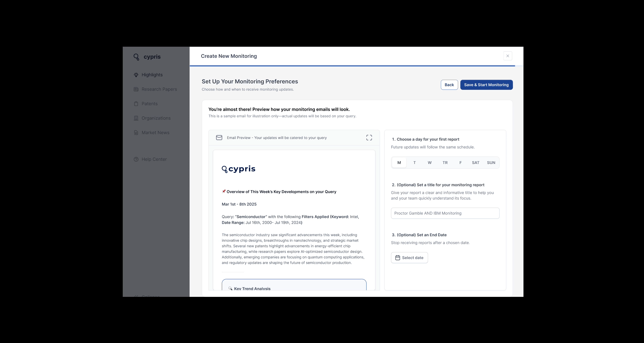Click Save & Start Monitoring

(486, 85)
